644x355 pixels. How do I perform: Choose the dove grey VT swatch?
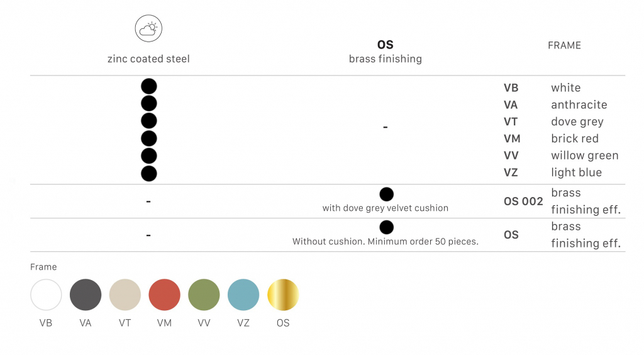coord(125,295)
